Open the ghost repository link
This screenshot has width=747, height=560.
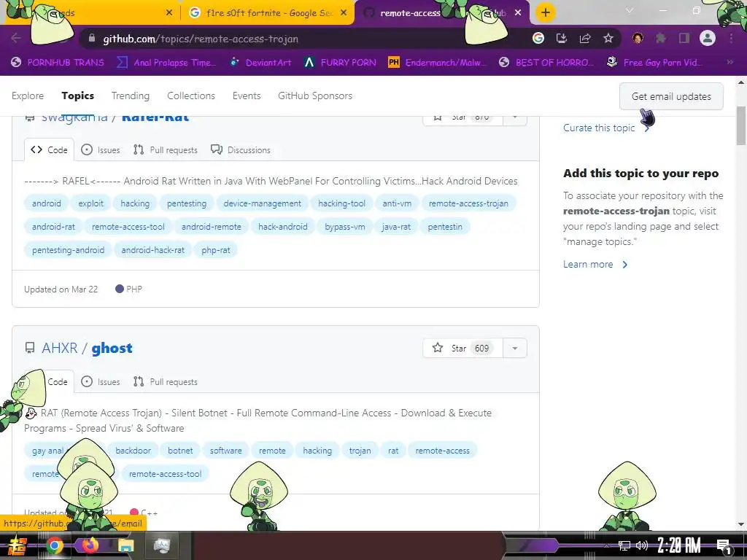coord(112,348)
